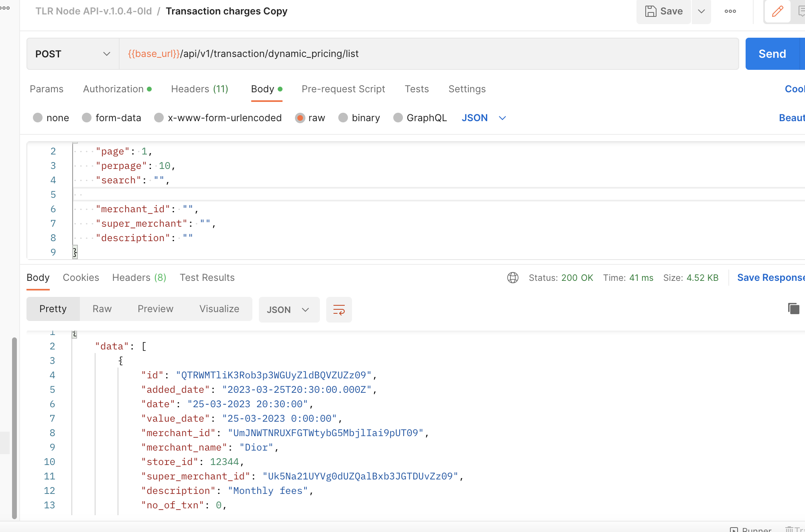Open the HTTP method POST dropdown

coord(73,54)
